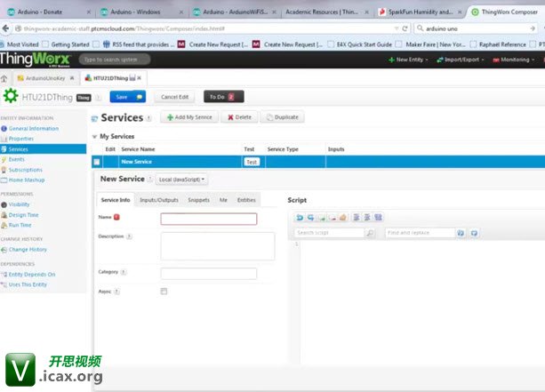Click the To Do button
The width and height of the screenshot is (545, 392).
[223, 97]
